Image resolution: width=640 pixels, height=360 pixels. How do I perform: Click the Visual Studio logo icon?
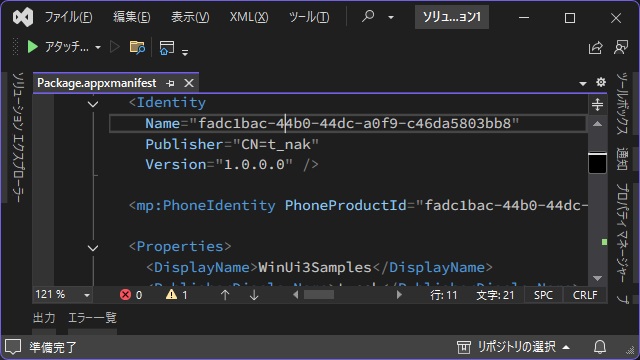pos(23,17)
